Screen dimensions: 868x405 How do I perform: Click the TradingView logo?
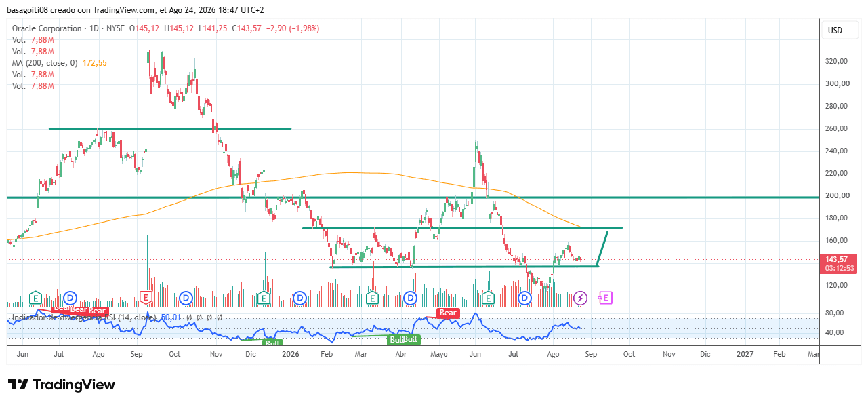tap(62, 385)
